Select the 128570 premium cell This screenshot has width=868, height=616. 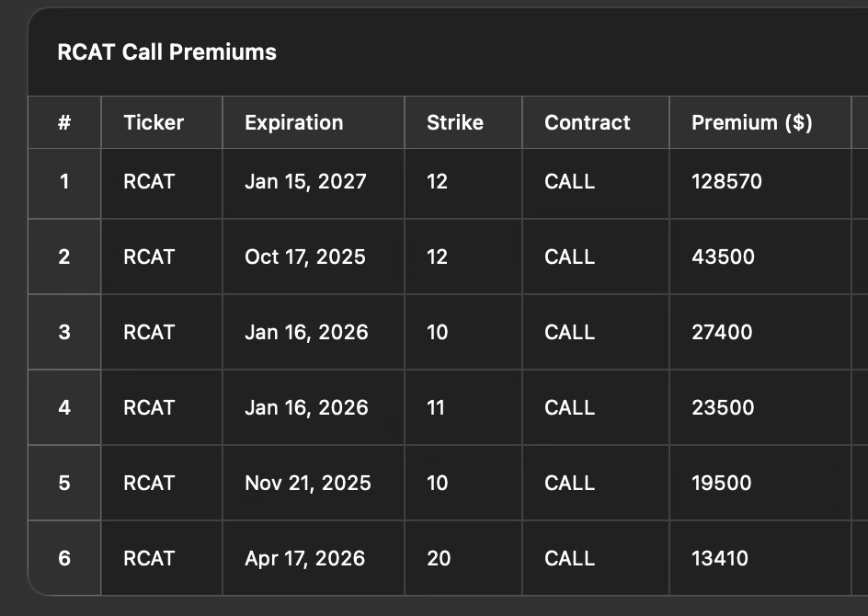coord(726,181)
